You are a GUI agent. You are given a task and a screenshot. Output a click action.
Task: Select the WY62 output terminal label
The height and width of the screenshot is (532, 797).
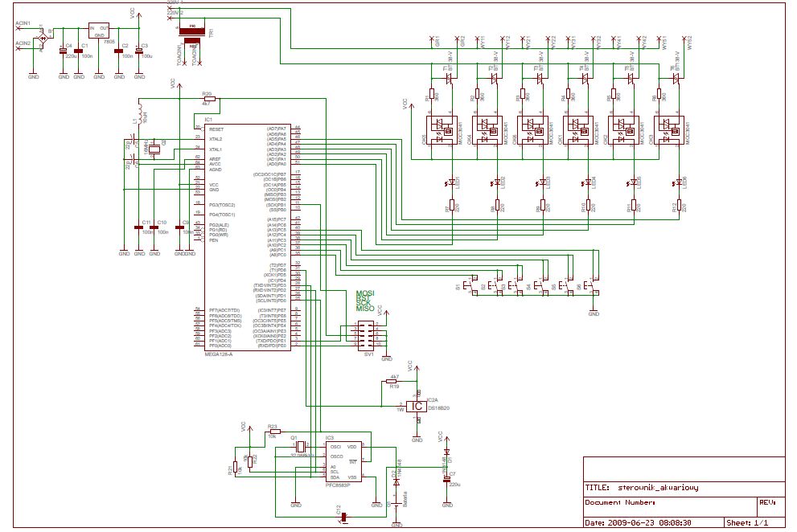[x=690, y=43]
